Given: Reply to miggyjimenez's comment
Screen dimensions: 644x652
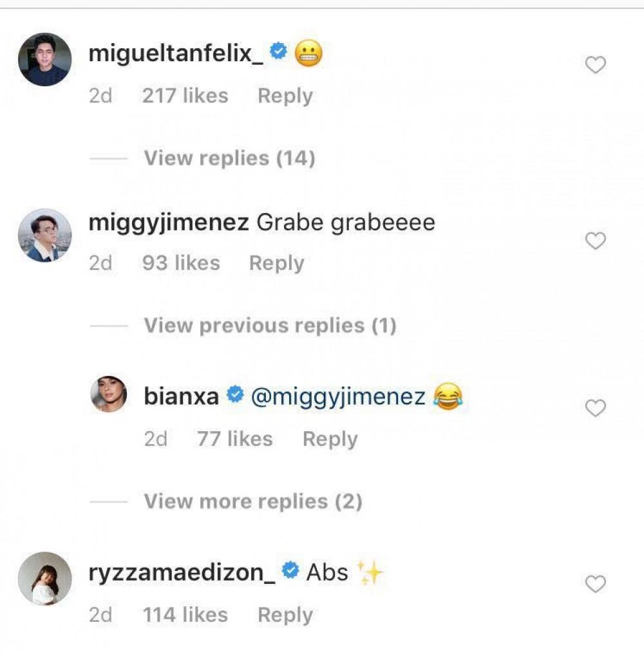Looking at the screenshot, I should (276, 263).
